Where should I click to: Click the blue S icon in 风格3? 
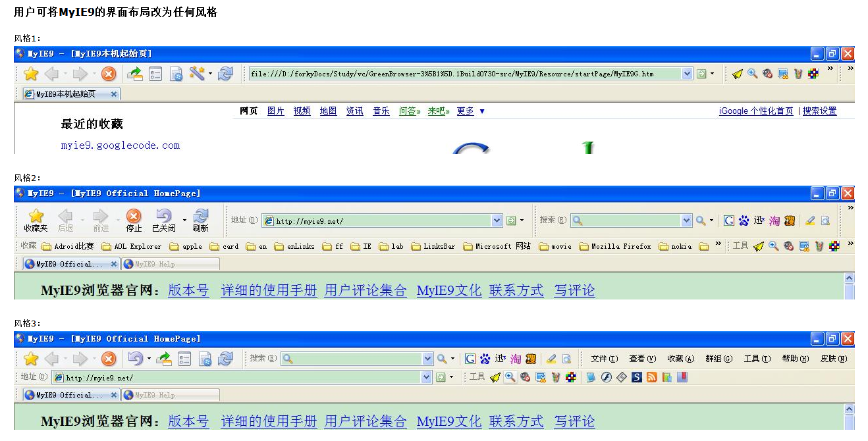pyautogui.click(x=637, y=377)
